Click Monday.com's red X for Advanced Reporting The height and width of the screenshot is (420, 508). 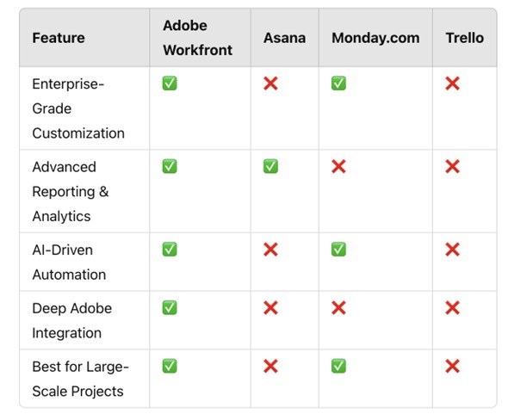tap(338, 166)
